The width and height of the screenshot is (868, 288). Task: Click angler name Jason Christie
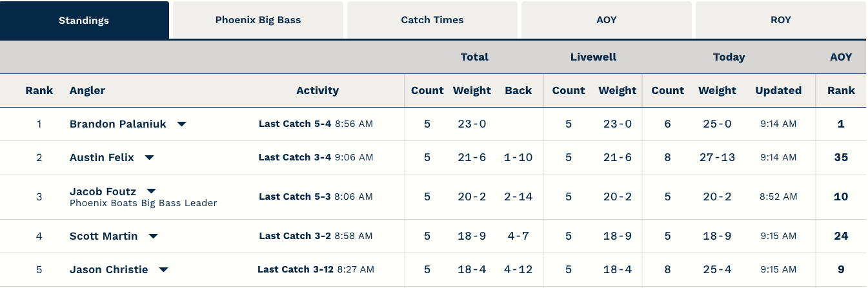pyautogui.click(x=108, y=270)
